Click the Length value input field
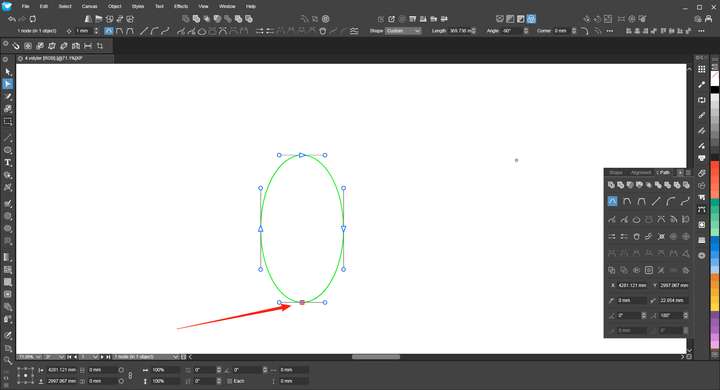This screenshot has height=390, width=720. [462, 31]
